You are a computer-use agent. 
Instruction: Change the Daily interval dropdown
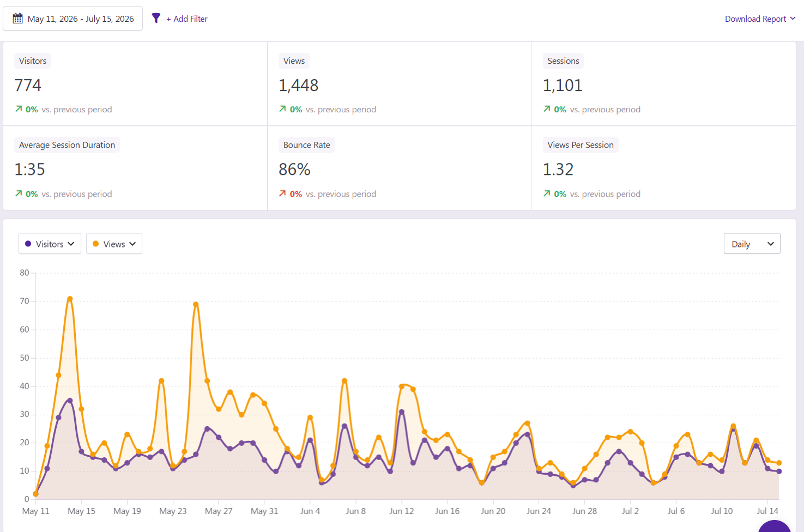(x=752, y=244)
